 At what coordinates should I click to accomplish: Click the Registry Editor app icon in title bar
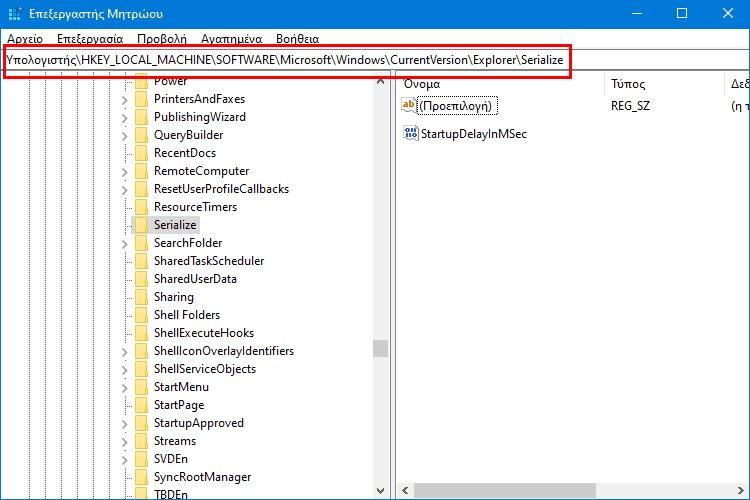point(15,13)
